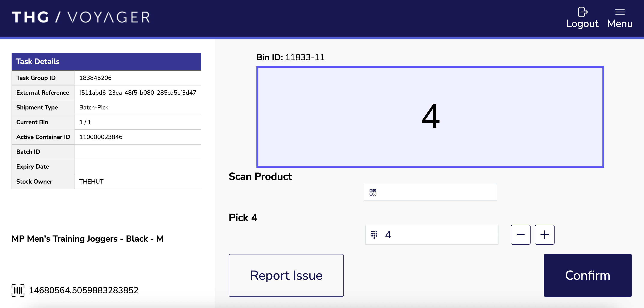Decrease pick quantity using minus button
The image size is (644, 308).
521,235
